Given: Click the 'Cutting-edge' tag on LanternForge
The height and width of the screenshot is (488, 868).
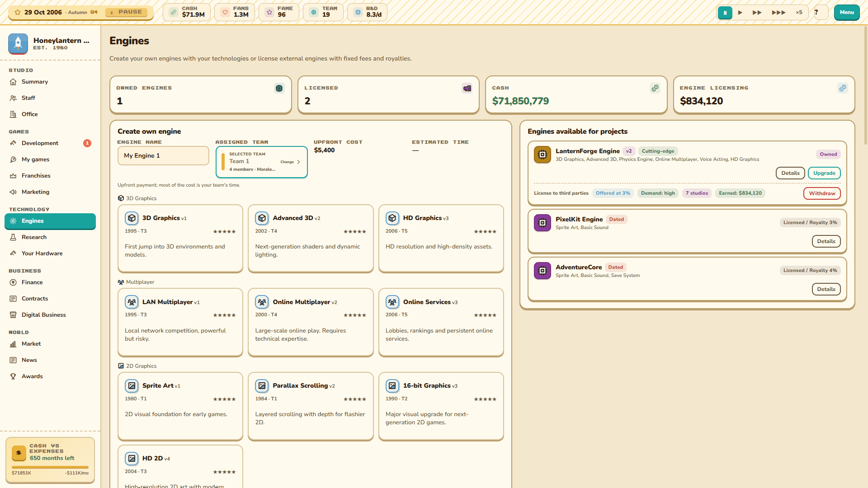Looking at the screenshot, I should [658, 151].
